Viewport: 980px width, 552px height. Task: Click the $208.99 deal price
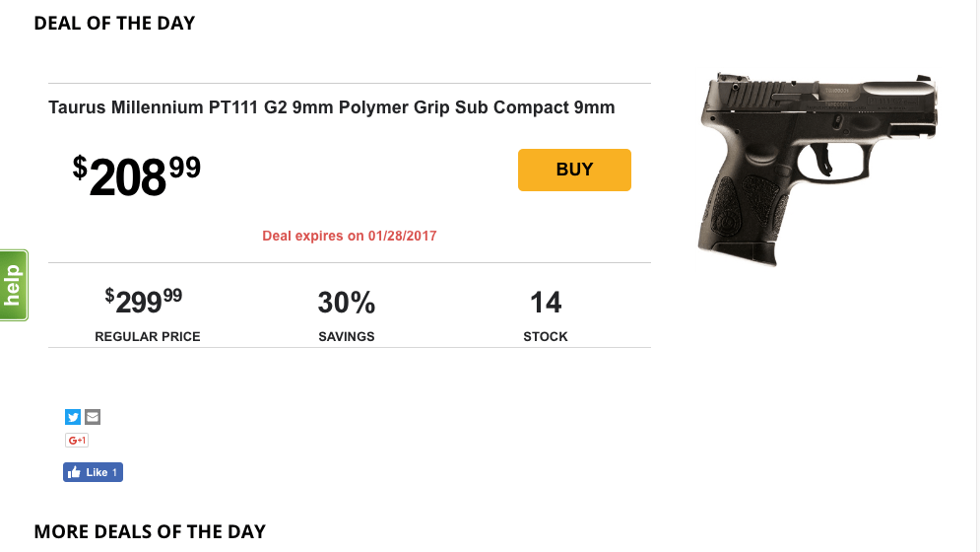coord(136,175)
